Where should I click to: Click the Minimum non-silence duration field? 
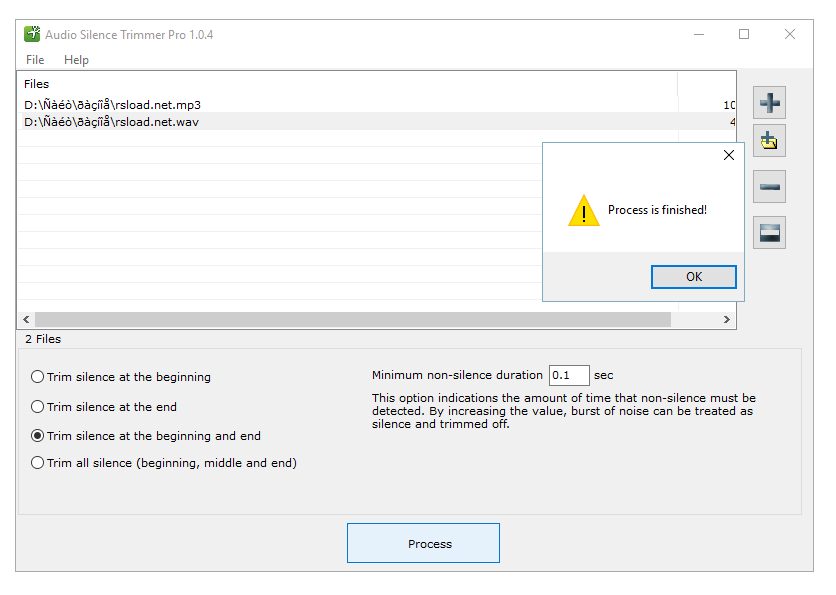569,376
